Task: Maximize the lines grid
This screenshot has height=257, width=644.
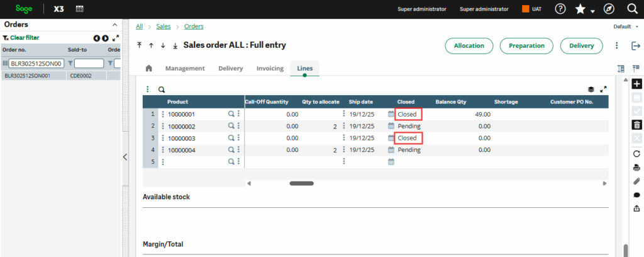Action: [603, 89]
